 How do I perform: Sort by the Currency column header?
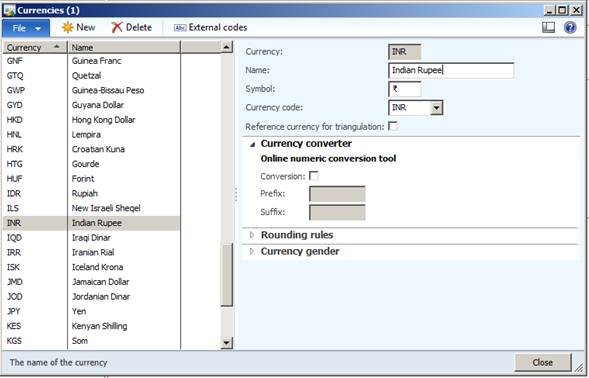point(35,47)
